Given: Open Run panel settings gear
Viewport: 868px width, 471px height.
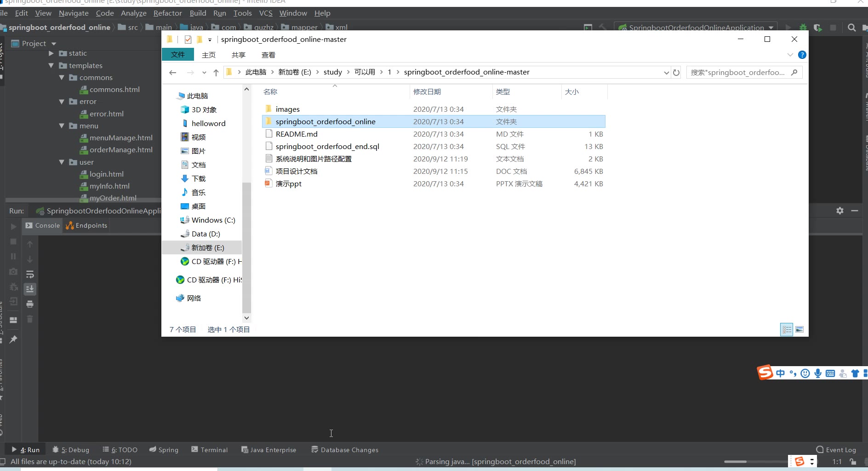Looking at the screenshot, I should tap(840, 211).
